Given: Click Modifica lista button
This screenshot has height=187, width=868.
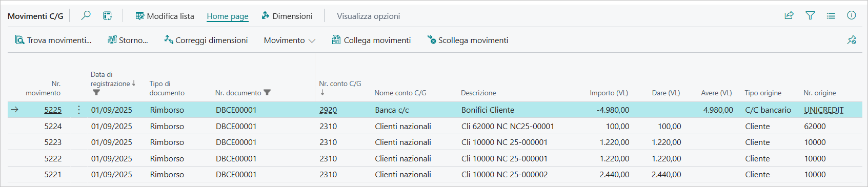Looking at the screenshot, I should point(165,16).
